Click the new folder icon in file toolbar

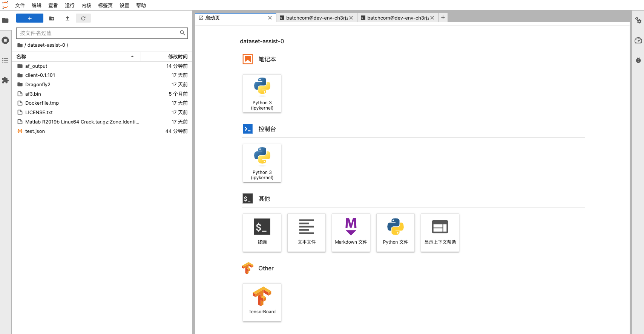(52, 18)
